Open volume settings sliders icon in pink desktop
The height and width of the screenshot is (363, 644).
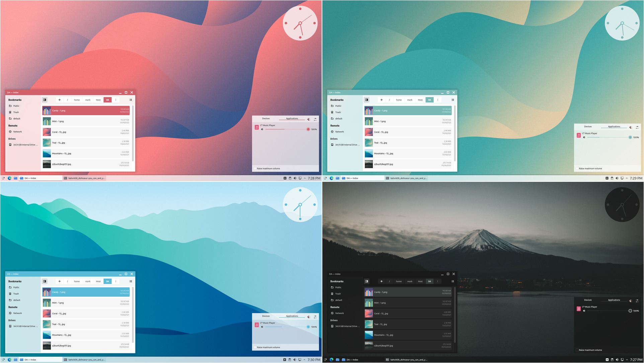point(315,119)
